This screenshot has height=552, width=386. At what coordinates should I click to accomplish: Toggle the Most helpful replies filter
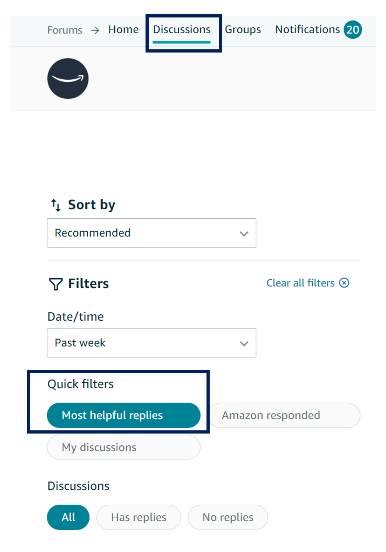(124, 415)
